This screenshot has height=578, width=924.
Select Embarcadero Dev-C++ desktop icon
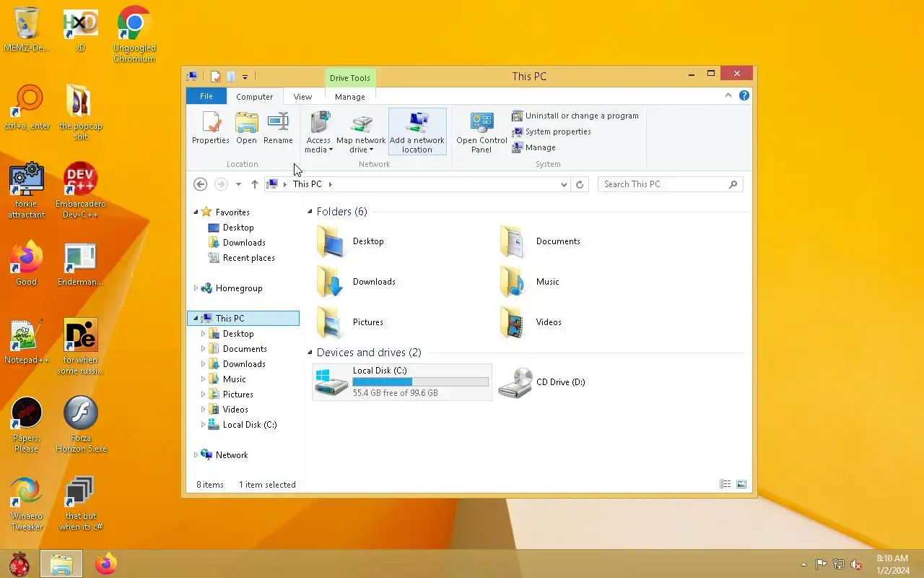80,191
